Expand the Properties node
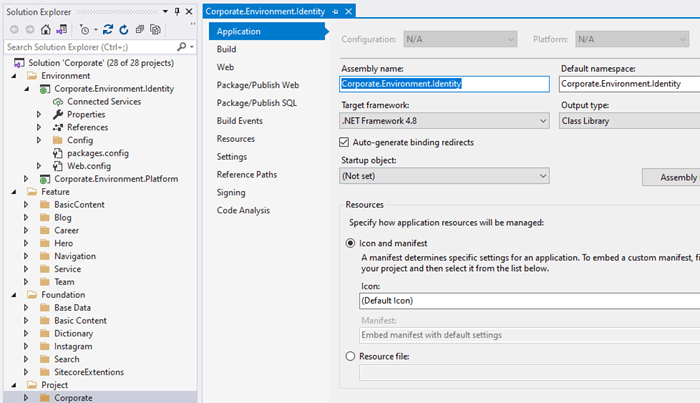 click(39, 115)
